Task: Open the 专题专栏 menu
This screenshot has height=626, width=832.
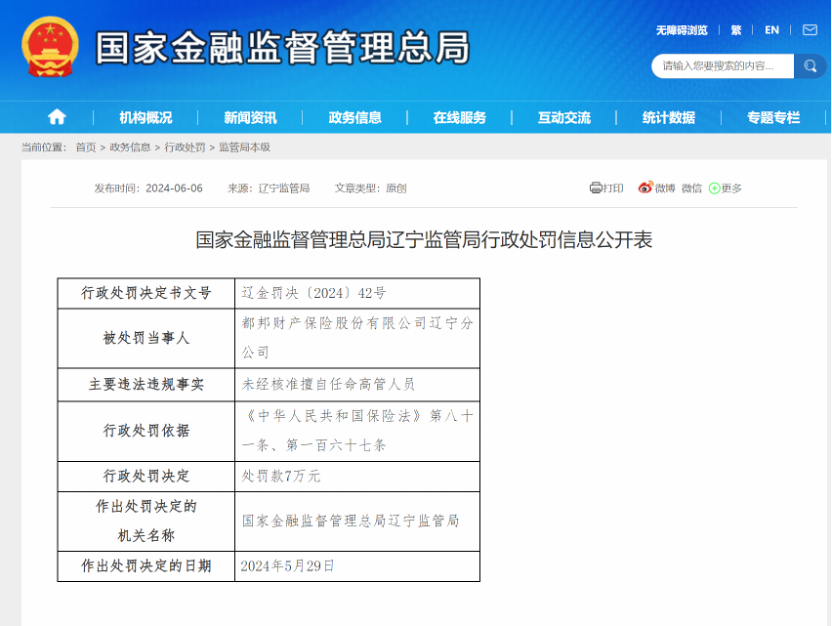Action: 773,117
